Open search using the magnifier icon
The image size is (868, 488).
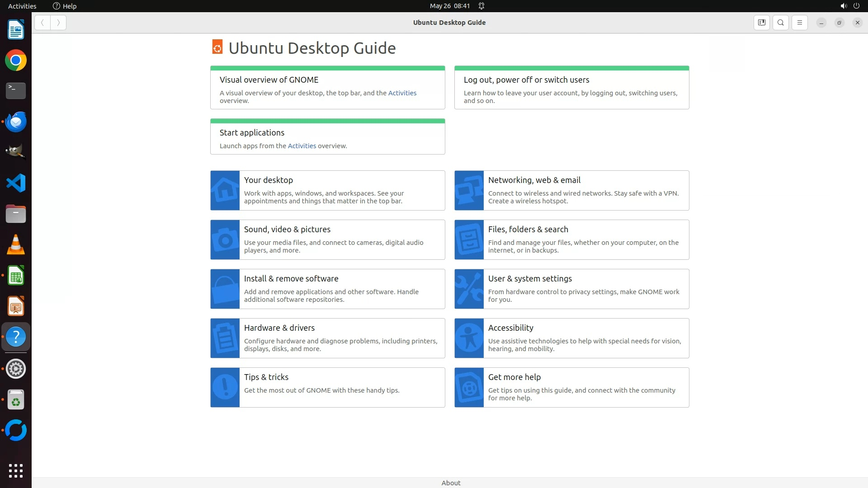click(781, 23)
